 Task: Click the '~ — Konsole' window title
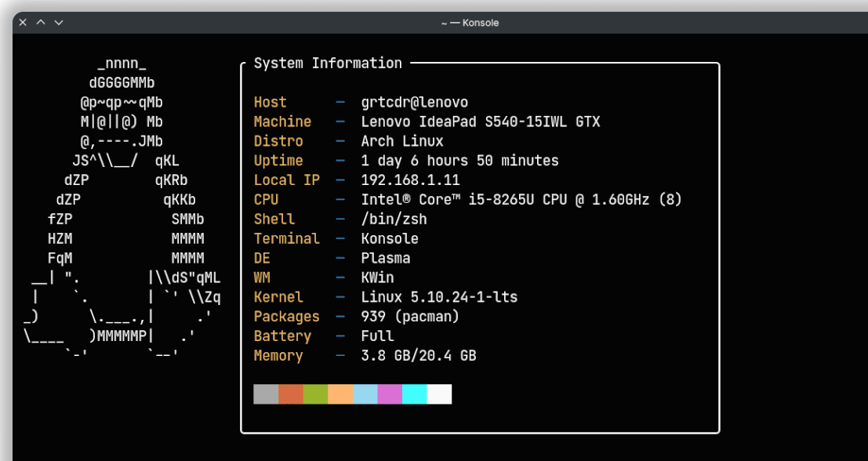click(470, 23)
